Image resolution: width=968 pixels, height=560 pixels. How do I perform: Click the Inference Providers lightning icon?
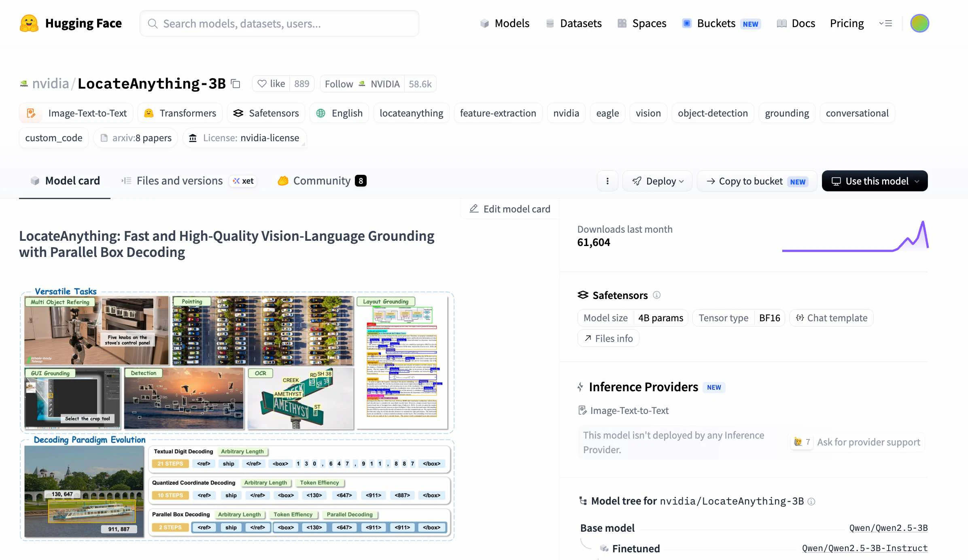coord(580,387)
